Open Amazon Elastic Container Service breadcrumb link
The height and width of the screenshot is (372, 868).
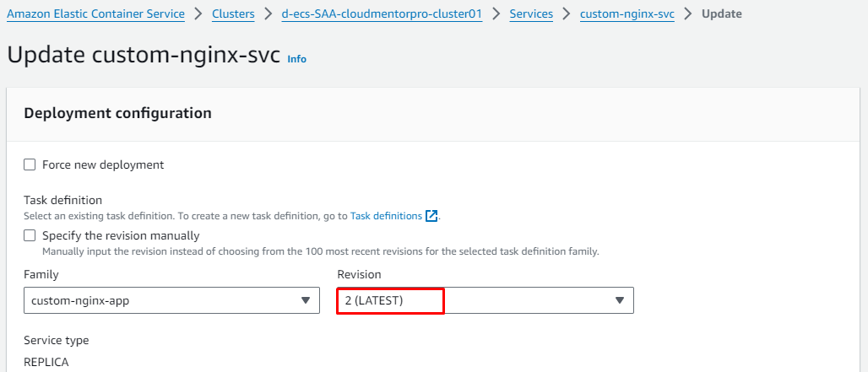click(95, 14)
